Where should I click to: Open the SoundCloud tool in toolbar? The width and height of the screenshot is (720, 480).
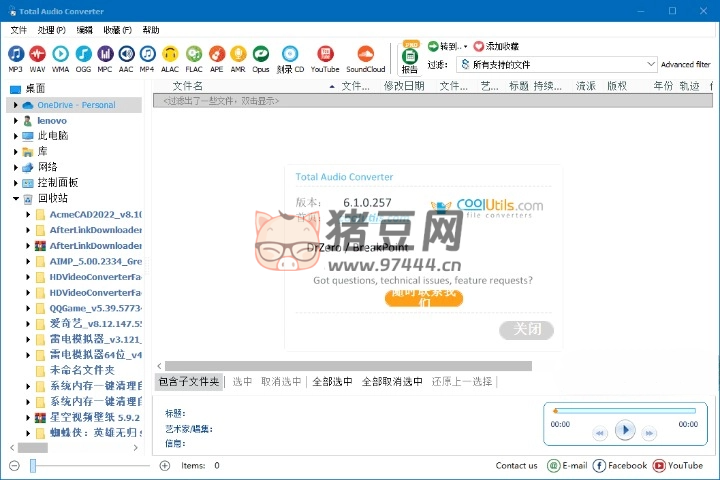[x=365, y=54]
